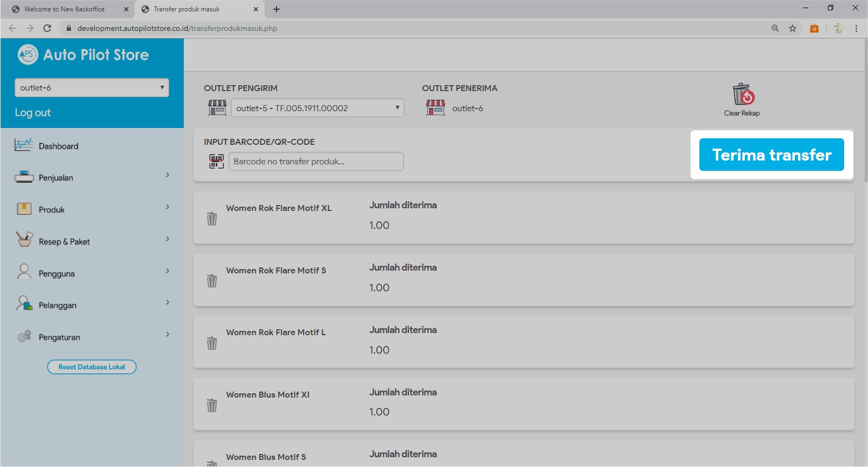Expand the Resep & Paket section
The width and height of the screenshot is (868, 467).
92,241
